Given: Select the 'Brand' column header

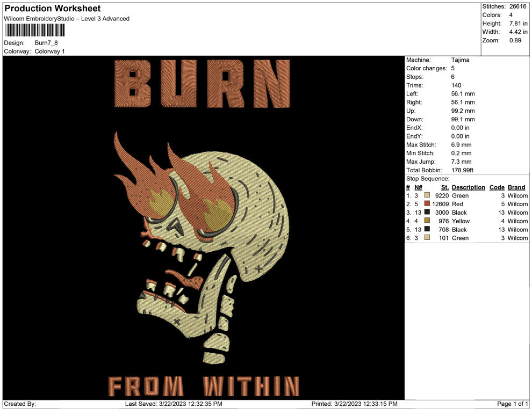Looking at the screenshot, I should pos(516,187).
